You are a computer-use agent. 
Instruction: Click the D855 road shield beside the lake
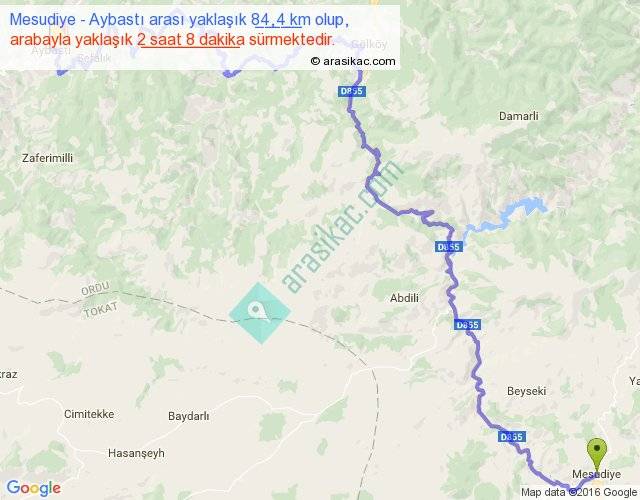click(449, 247)
